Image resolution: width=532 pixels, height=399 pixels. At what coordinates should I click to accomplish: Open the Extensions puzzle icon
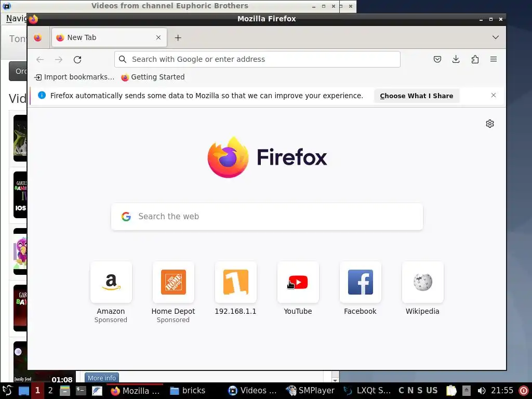[475, 59]
